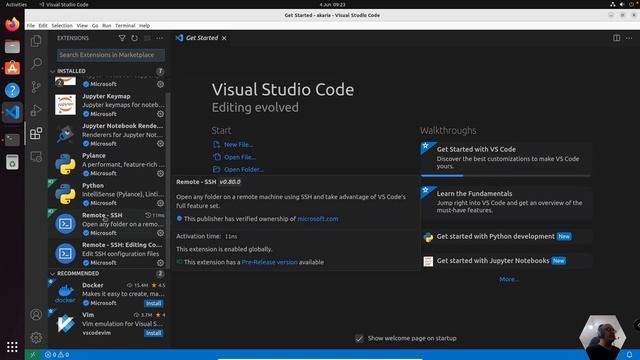Open manage gear for Pylance
This screenshot has width=640, height=360.
160,173
